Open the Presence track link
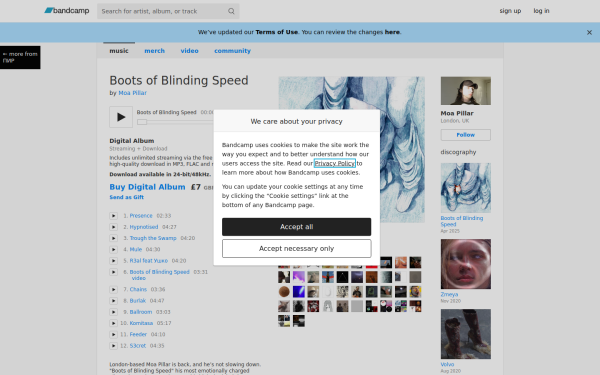Viewport: 600px width, 375px height. pyautogui.click(x=141, y=216)
